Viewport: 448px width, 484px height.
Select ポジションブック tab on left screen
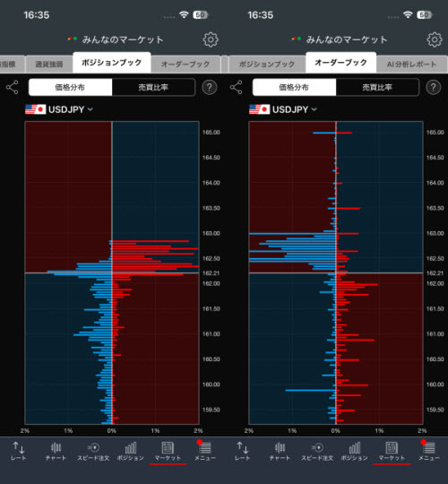[x=112, y=63]
